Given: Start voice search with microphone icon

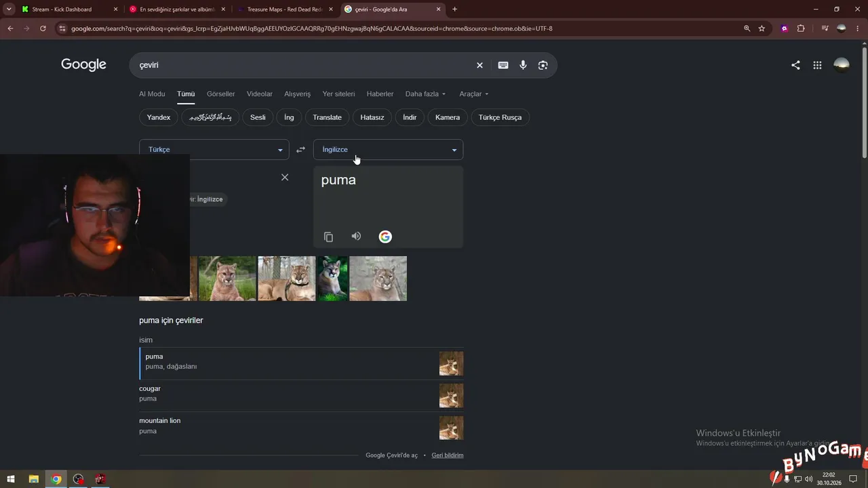Looking at the screenshot, I should point(523,65).
